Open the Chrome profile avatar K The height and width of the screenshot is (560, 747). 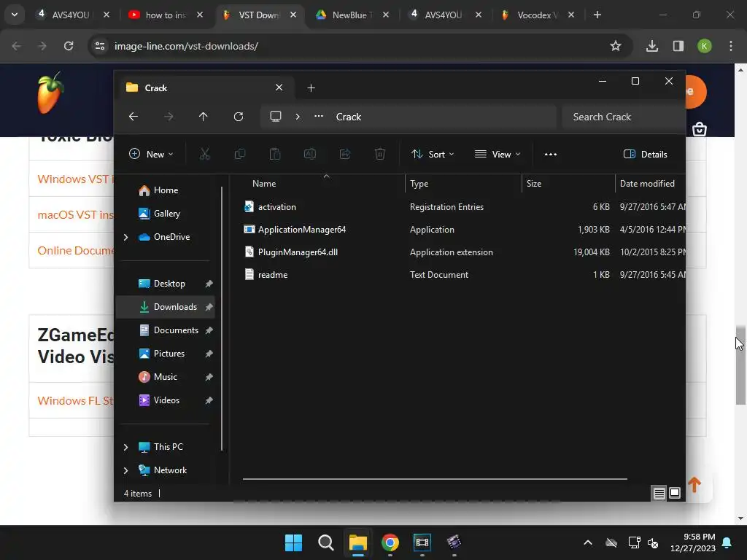click(705, 46)
